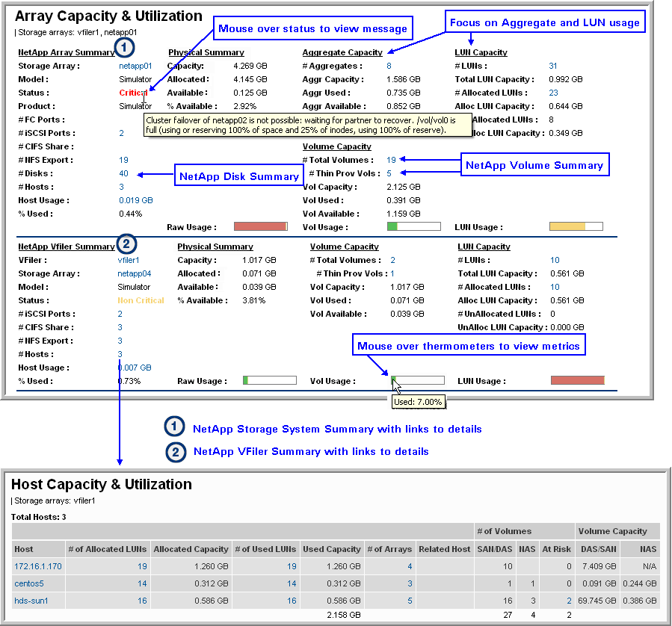Open the centos5 host link
Image resolution: width=672 pixels, height=626 pixels.
(x=29, y=583)
